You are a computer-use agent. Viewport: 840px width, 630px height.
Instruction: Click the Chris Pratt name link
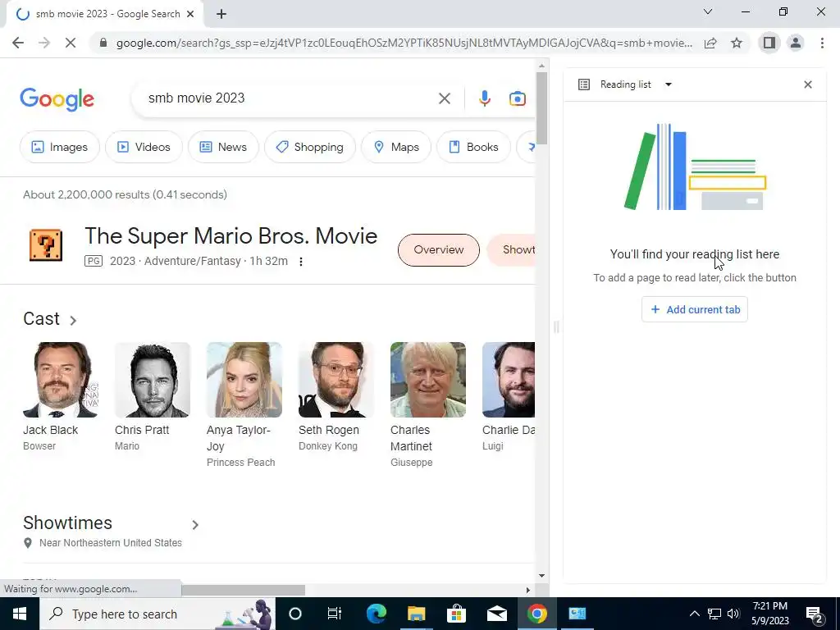(x=142, y=430)
